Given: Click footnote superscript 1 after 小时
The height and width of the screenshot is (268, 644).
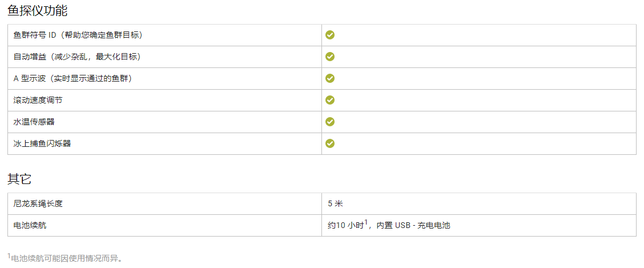Looking at the screenshot, I should point(365,222).
